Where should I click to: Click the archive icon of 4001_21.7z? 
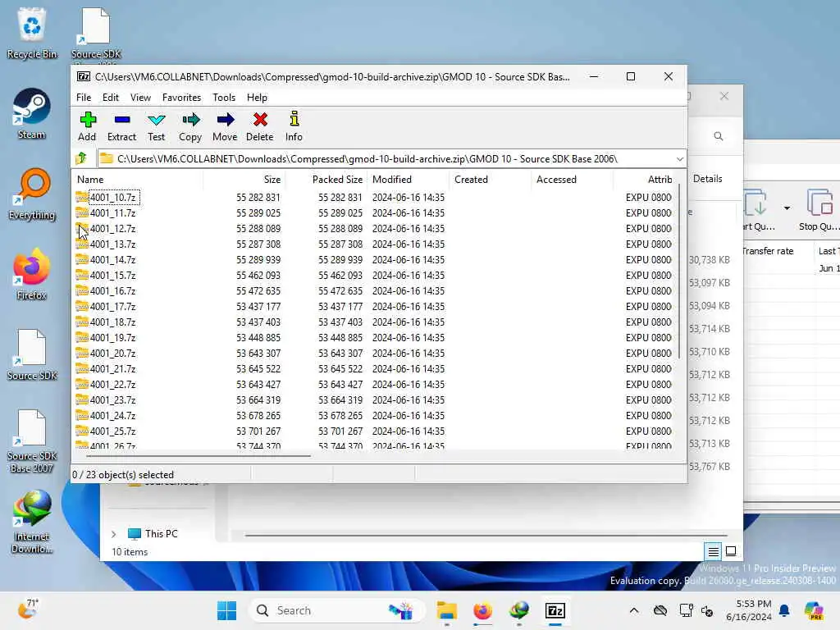[x=82, y=368]
